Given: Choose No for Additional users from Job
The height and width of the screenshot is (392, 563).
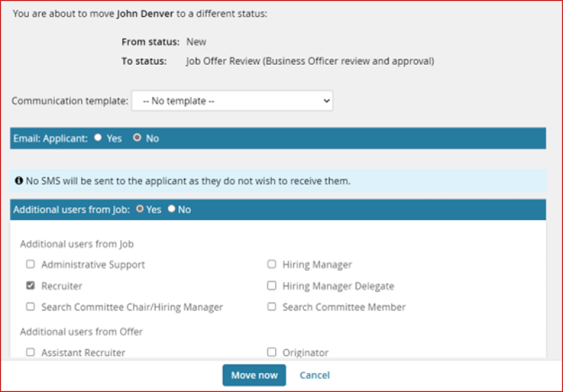Looking at the screenshot, I should click(x=171, y=209).
